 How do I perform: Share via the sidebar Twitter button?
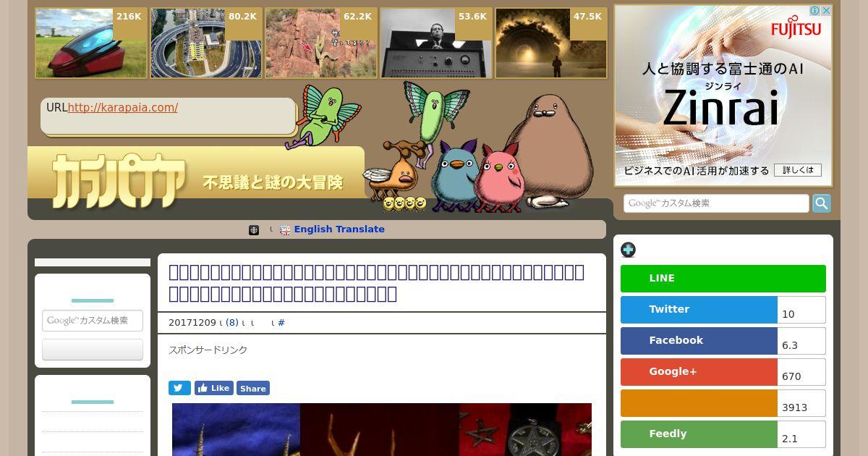tap(699, 310)
